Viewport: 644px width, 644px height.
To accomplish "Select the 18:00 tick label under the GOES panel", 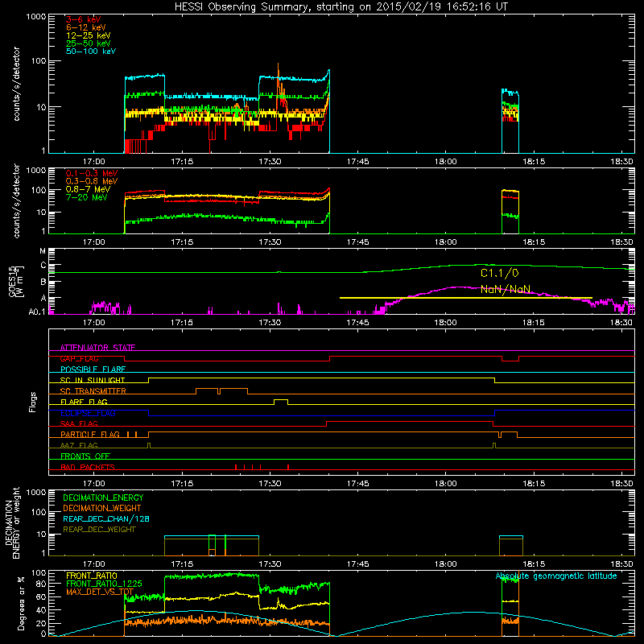I will pos(446,323).
